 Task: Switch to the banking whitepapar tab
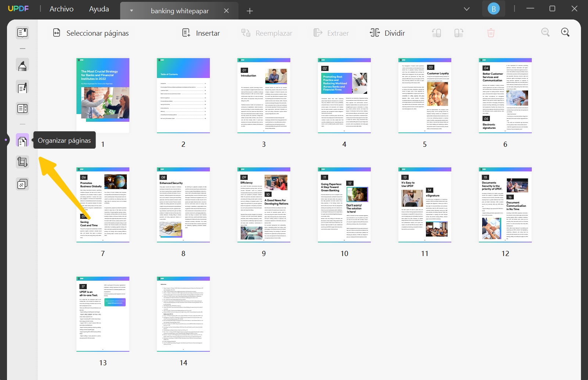click(180, 11)
